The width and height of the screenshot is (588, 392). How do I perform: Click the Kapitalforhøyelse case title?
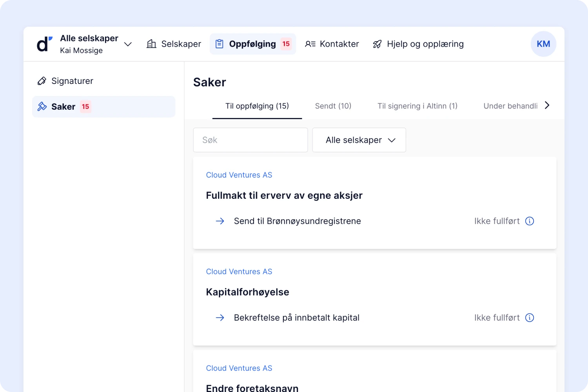pyautogui.click(x=248, y=292)
